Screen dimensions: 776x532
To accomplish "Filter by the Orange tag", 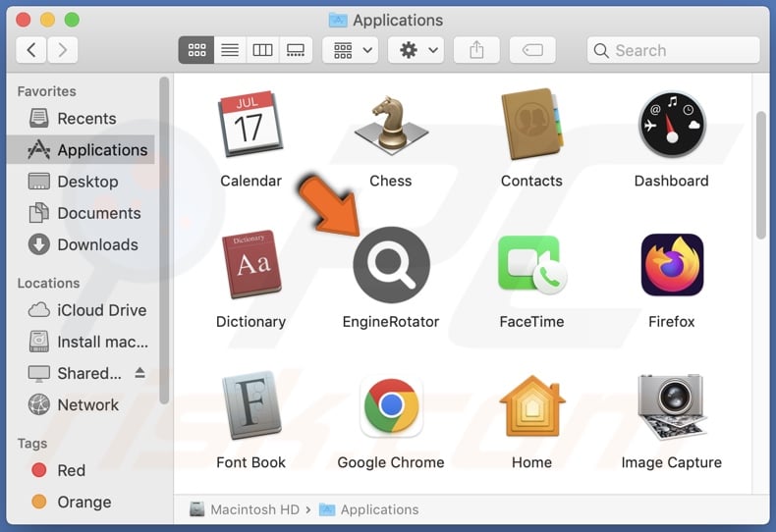I will [82, 502].
